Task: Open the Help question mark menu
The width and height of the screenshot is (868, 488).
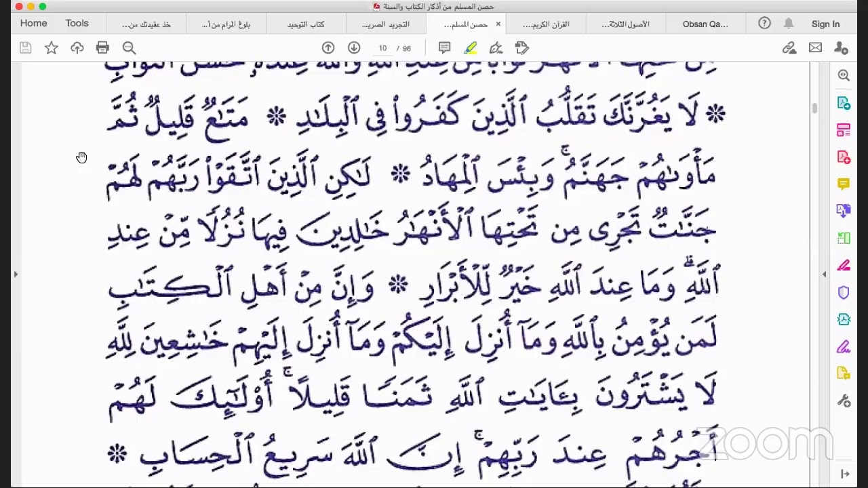Action: click(764, 23)
